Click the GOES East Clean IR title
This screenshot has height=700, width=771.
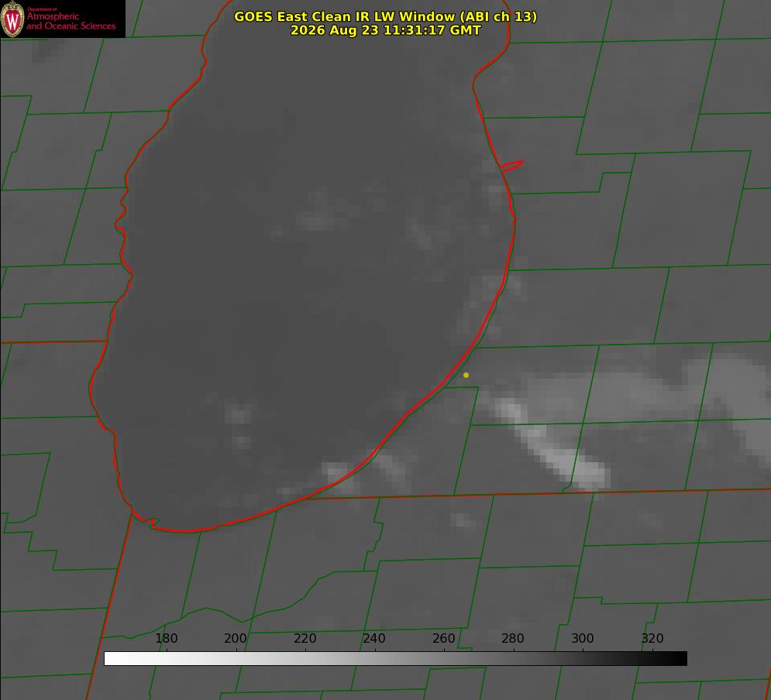386,16
